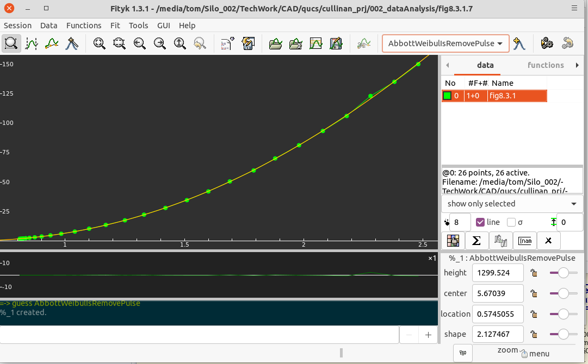588x364 pixels.
Task: Enable the σ checkbox
Action: 511,222
